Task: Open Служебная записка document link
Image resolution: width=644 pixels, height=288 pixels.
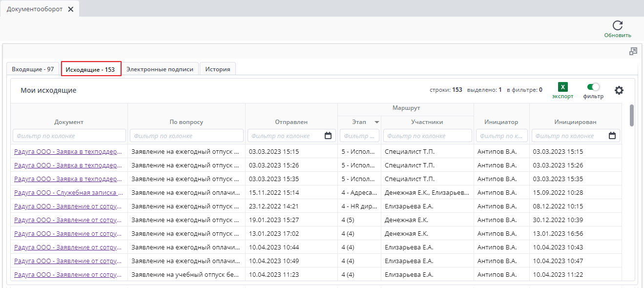Action: pos(68,193)
